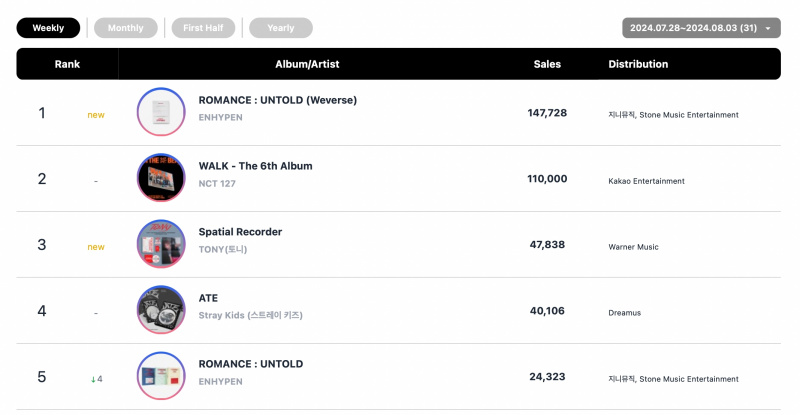Select the Weekly chart tab
The height and width of the screenshot is (415, 800).
[48, 28]
